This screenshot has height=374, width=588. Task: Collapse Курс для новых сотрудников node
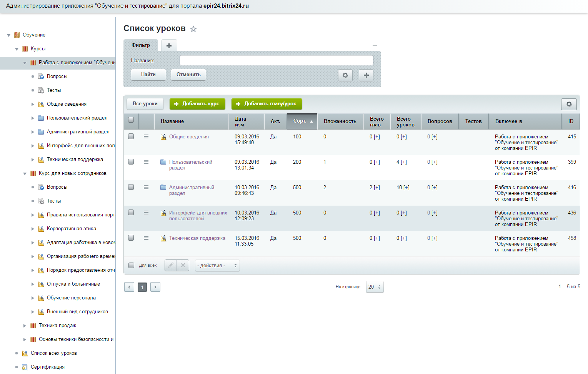[x=25, y=174]
